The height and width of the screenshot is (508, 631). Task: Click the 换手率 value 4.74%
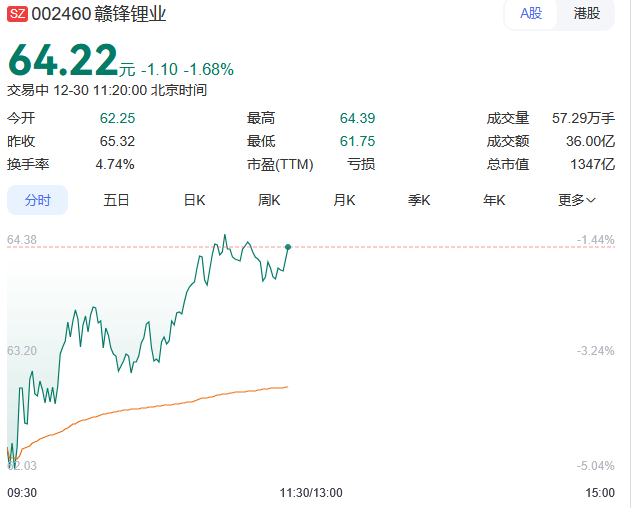click(x=115, y=164)
